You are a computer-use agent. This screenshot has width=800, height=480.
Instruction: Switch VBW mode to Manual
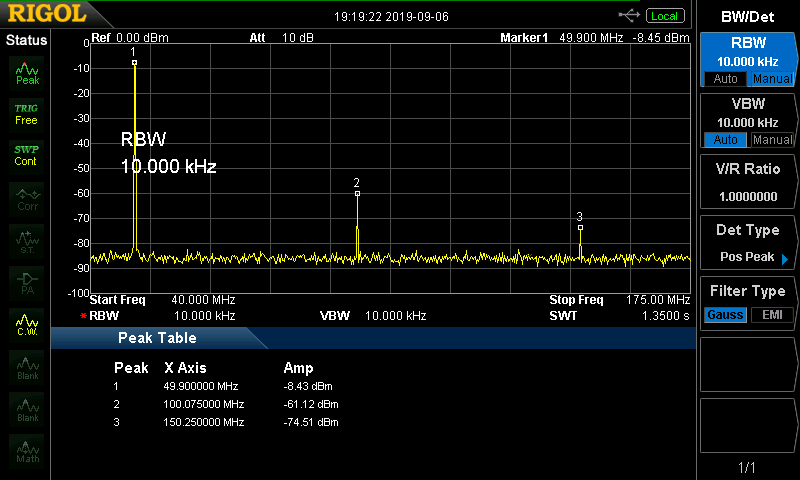[771, 140]
